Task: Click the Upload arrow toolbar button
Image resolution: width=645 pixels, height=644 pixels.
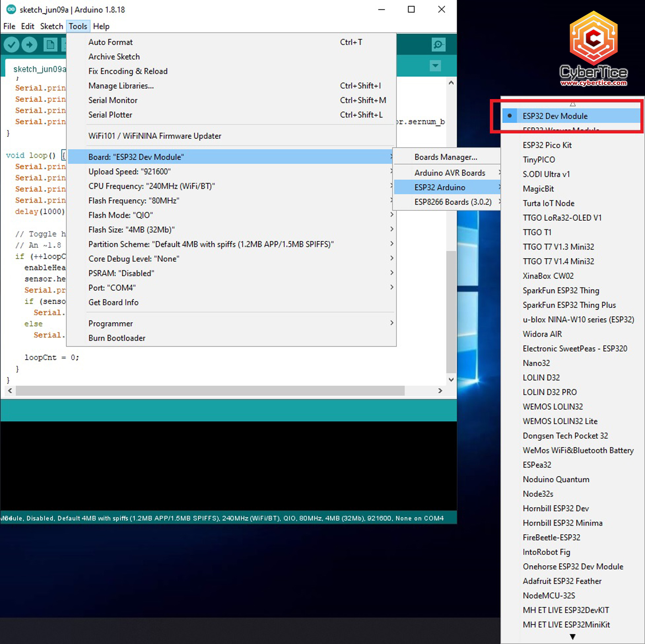Action: tap(29, 45)
